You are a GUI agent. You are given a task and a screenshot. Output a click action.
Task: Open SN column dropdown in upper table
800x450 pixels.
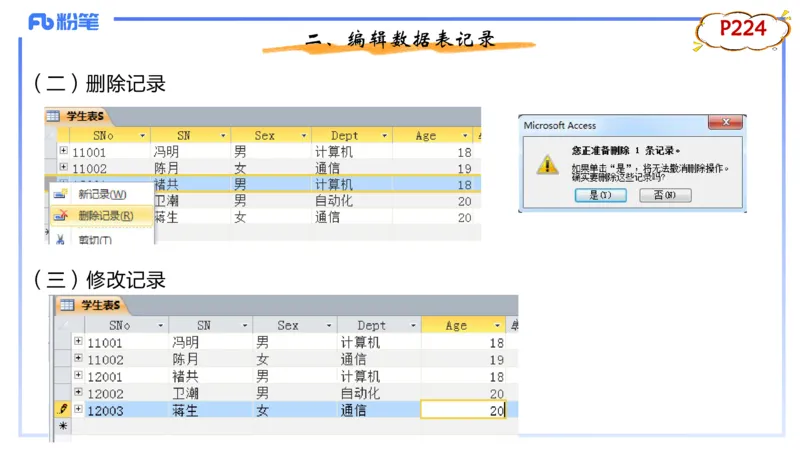coord(223,136)
